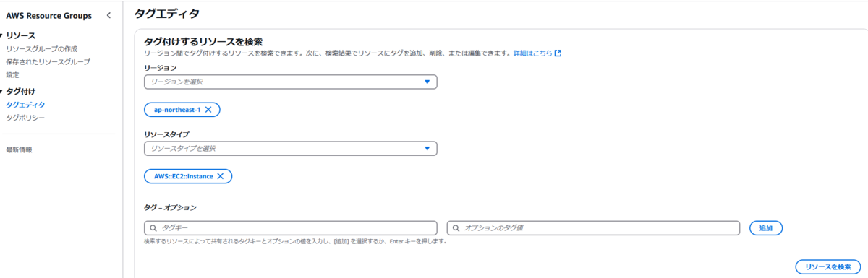Click the AWS Resource Groups sidebar title
This screenshot has height=278, width=868.
(48, 15)
